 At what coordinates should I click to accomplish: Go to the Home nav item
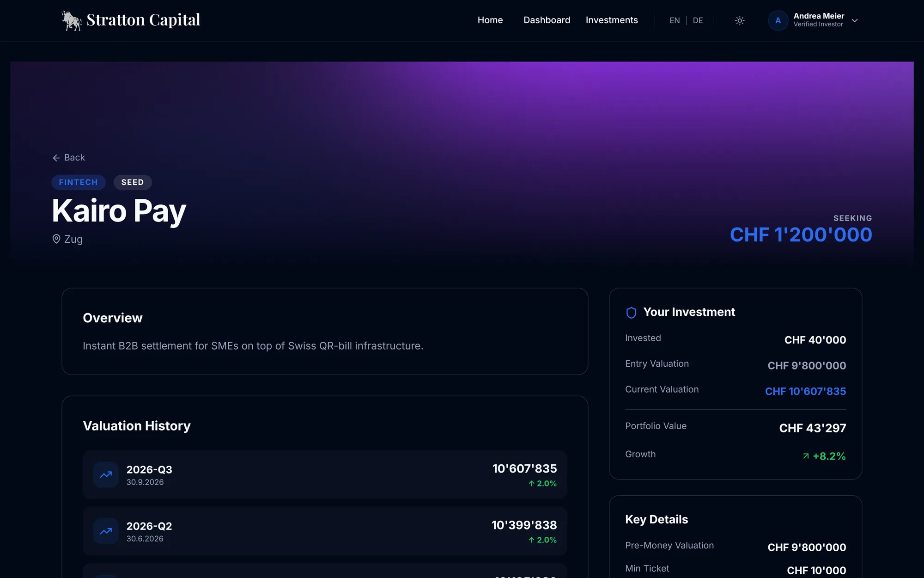click(490, 20)
